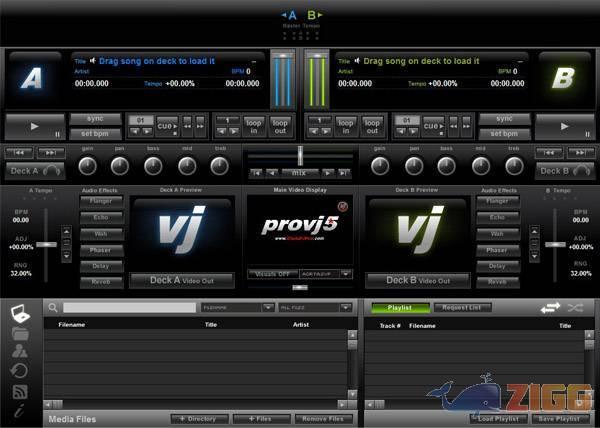Viewport: 600px width, 428px height.
Task: Click the history/refresh sidebar icon
Action: coord(19,370)
